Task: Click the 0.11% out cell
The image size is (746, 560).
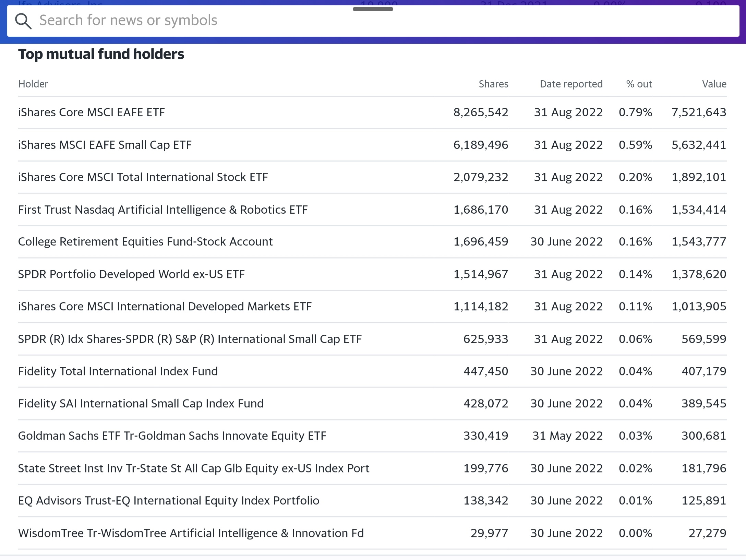Action: click(635, 306)
